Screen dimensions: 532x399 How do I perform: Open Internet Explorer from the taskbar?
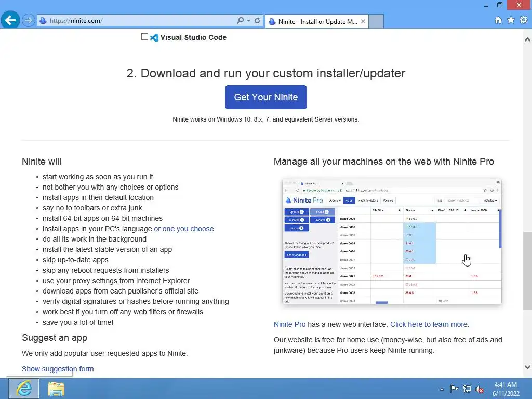click(24, 389)
